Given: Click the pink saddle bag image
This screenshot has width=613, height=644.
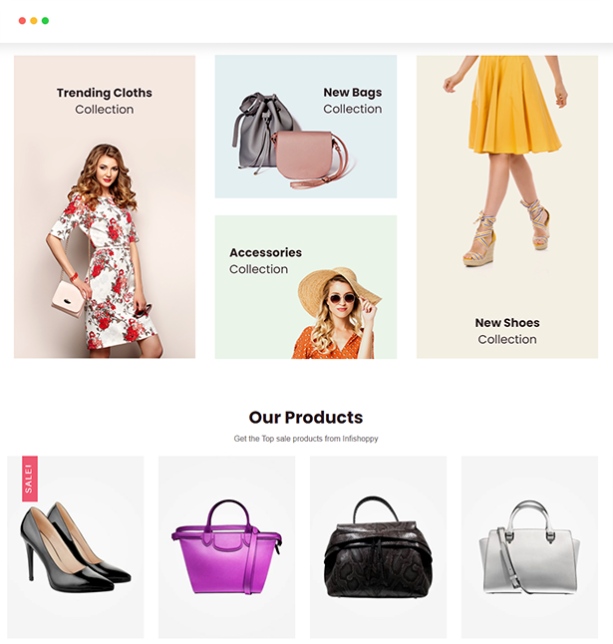Looking at the screenshot, I should (x=310, y=159).
